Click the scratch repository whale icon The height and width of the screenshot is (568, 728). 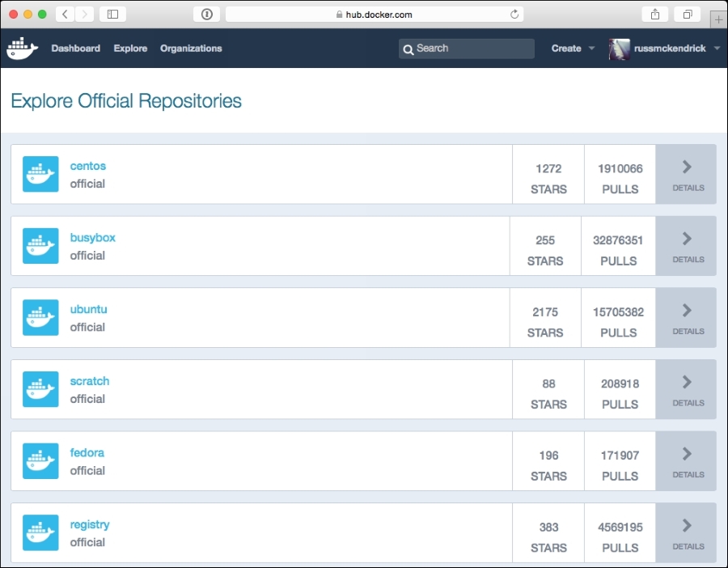[x=41, y=389]
